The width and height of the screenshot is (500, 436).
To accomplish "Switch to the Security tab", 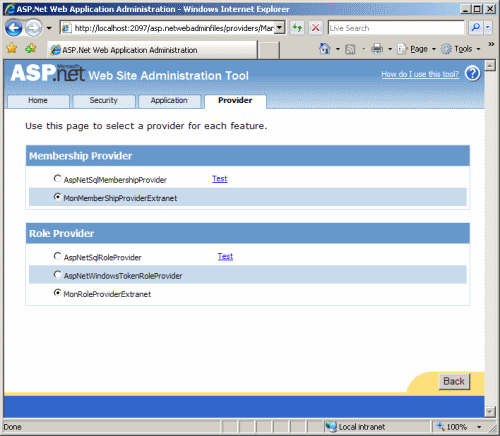I will click(x=104, y=101).
